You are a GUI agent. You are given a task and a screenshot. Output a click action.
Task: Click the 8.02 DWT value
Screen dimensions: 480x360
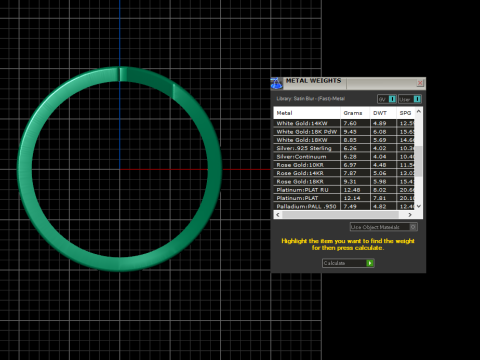click(x=380, y=190)
